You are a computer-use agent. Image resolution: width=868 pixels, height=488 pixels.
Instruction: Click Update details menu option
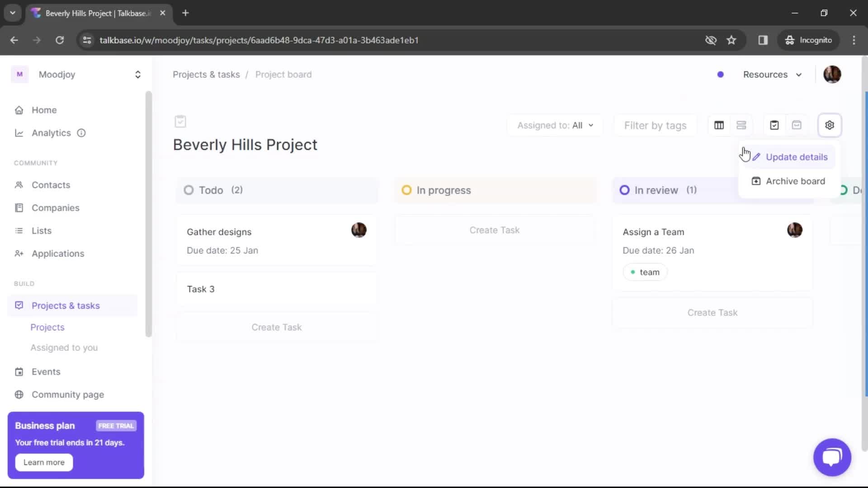[x=797, y=156]
